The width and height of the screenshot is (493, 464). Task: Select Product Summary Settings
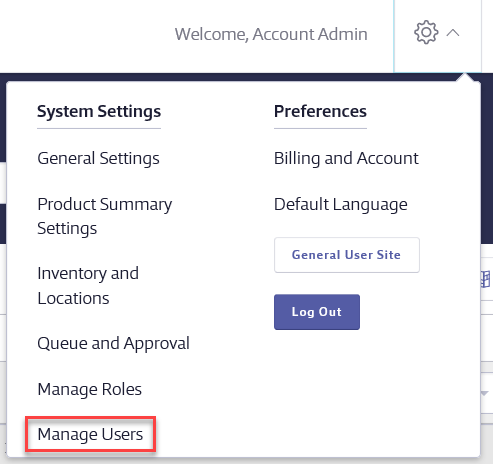pyautogui.click(x=105, y=216)
